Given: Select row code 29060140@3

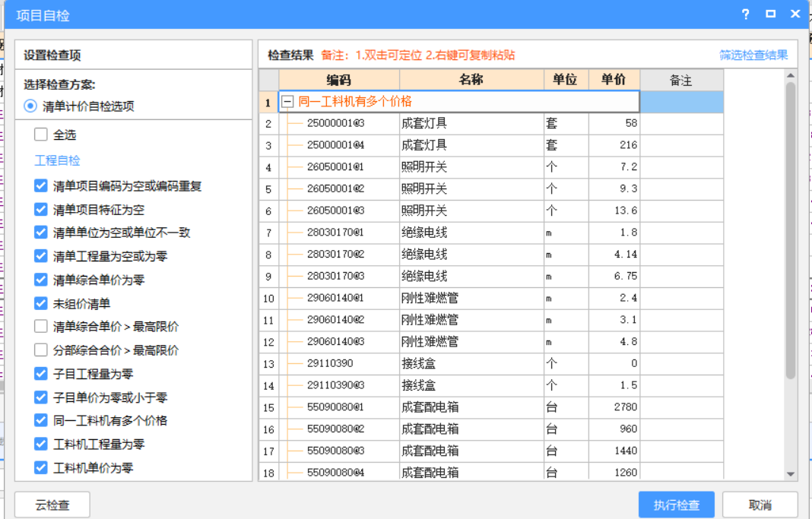Looking at the screenshot, I should [x=335, y=341].
